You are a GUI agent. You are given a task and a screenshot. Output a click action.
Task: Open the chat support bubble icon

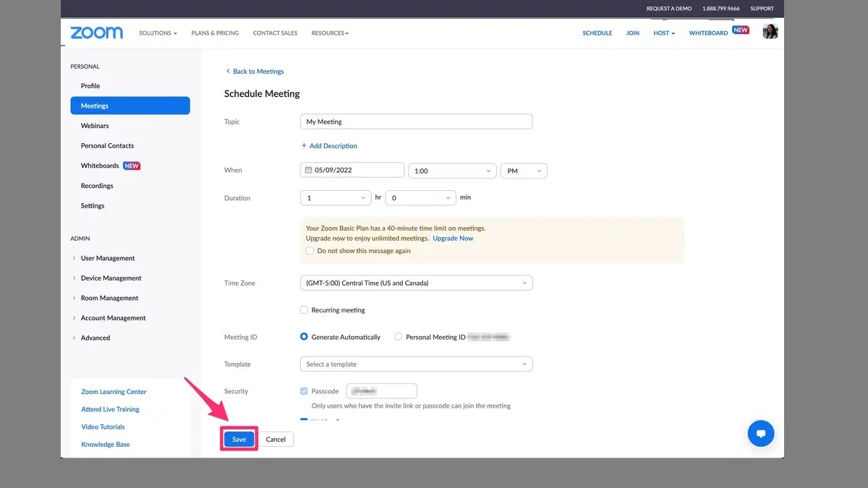pos(760,434)
